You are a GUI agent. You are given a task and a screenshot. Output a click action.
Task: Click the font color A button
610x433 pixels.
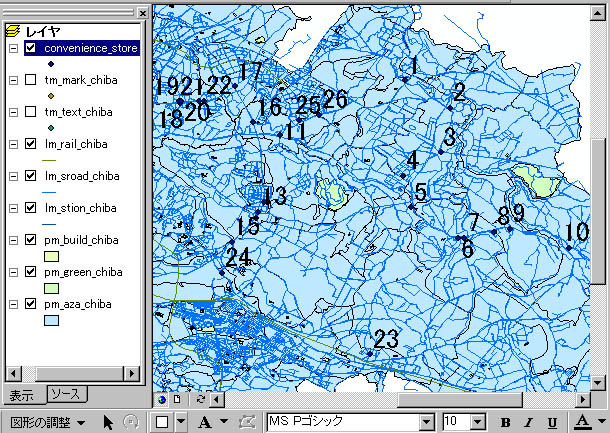(x=582, y=422)
